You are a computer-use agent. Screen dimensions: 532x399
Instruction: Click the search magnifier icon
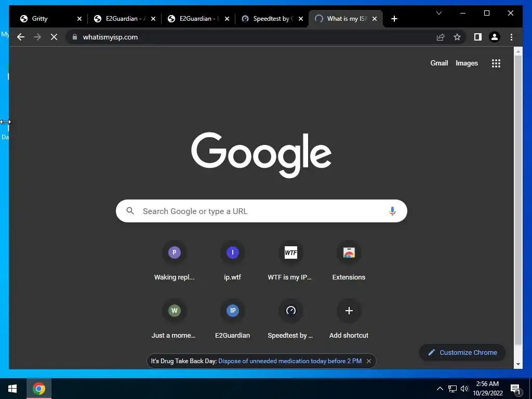pos(130,211)
